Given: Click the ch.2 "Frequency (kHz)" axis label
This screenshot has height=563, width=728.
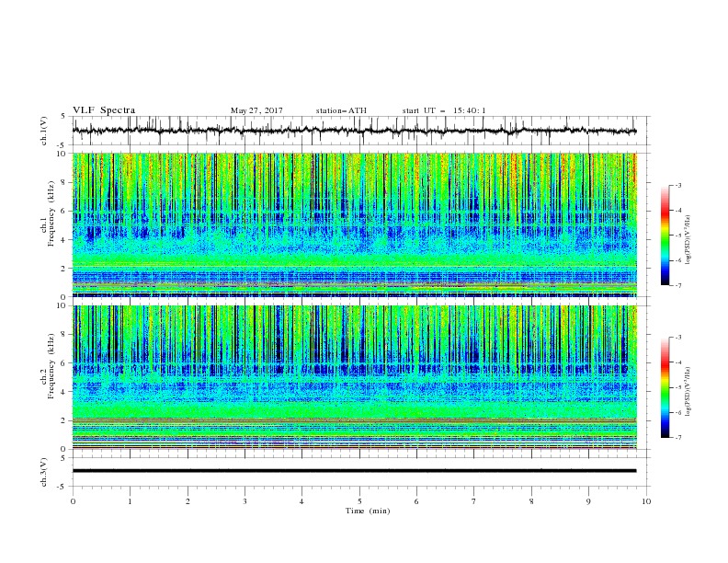Looking at the screenshot, I should click(51, 366).
